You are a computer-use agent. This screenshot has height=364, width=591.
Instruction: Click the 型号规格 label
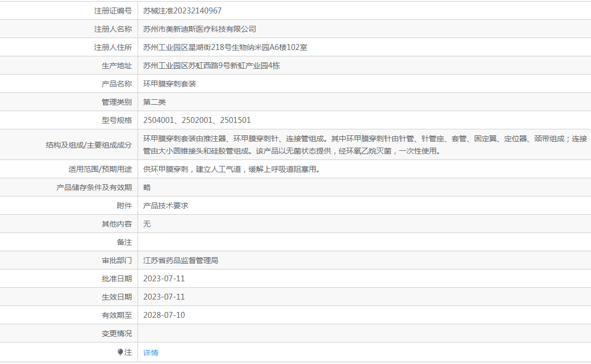click(x=117, y=120)
